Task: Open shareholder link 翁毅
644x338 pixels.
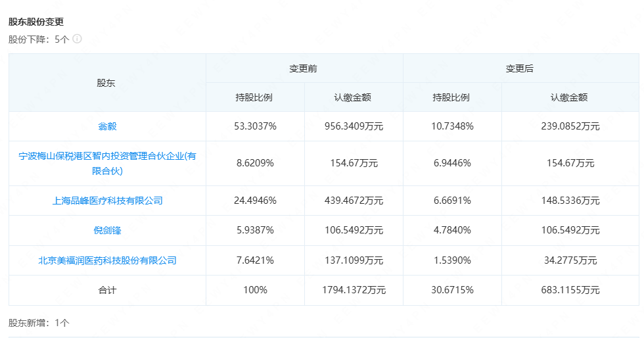Action: [x=107, y=126]
